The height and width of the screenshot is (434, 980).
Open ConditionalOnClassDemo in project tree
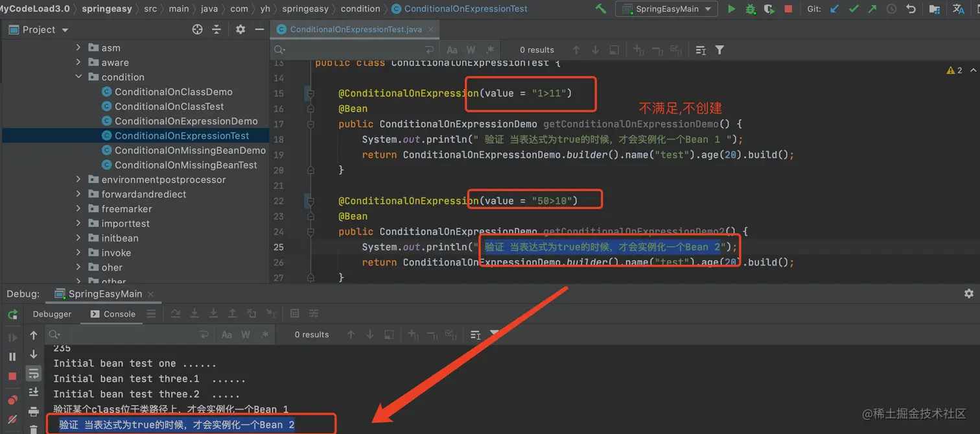click(173, 91)
